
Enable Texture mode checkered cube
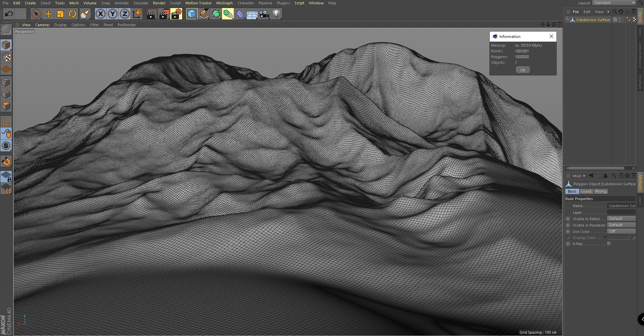click(x=6, y=57)
